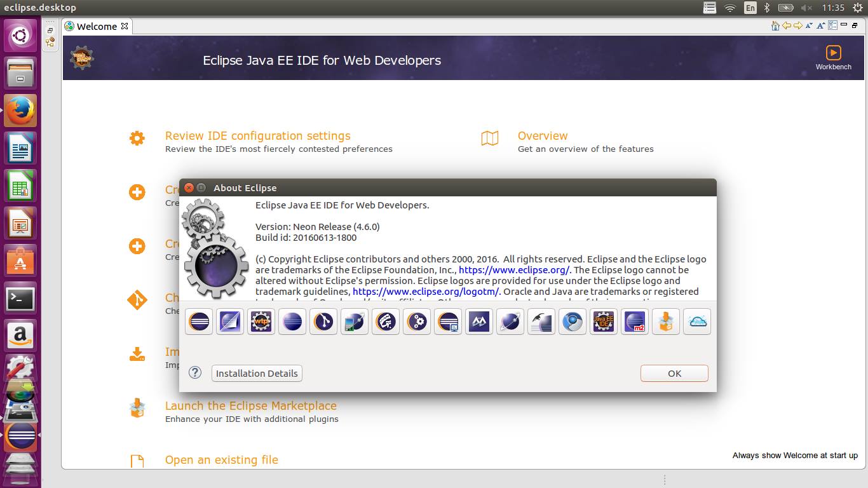
Task: Open LibreOffice Calc from the launcher
Action: tap(20, 186)
